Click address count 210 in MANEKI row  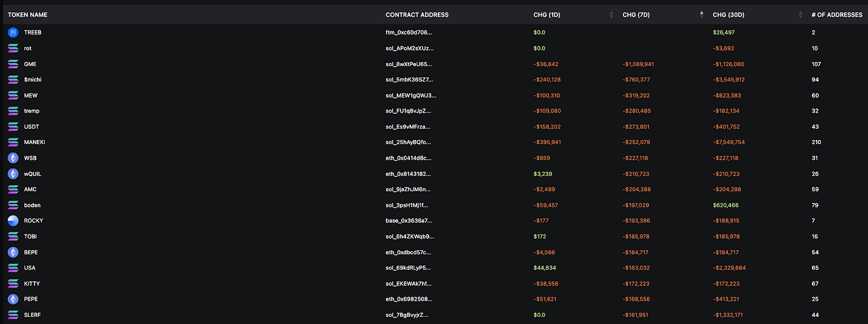pos(816,142)
